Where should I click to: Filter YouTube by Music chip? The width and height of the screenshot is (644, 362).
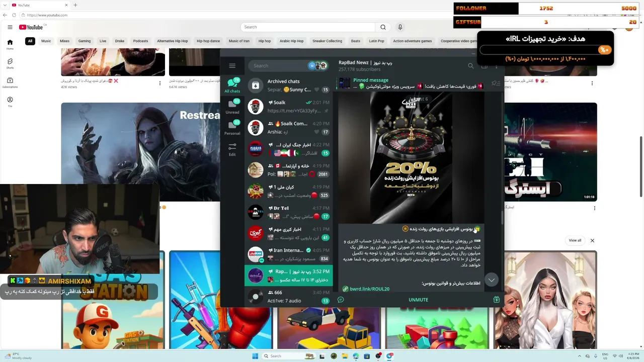pyautogui.click(x=46, y=41)
